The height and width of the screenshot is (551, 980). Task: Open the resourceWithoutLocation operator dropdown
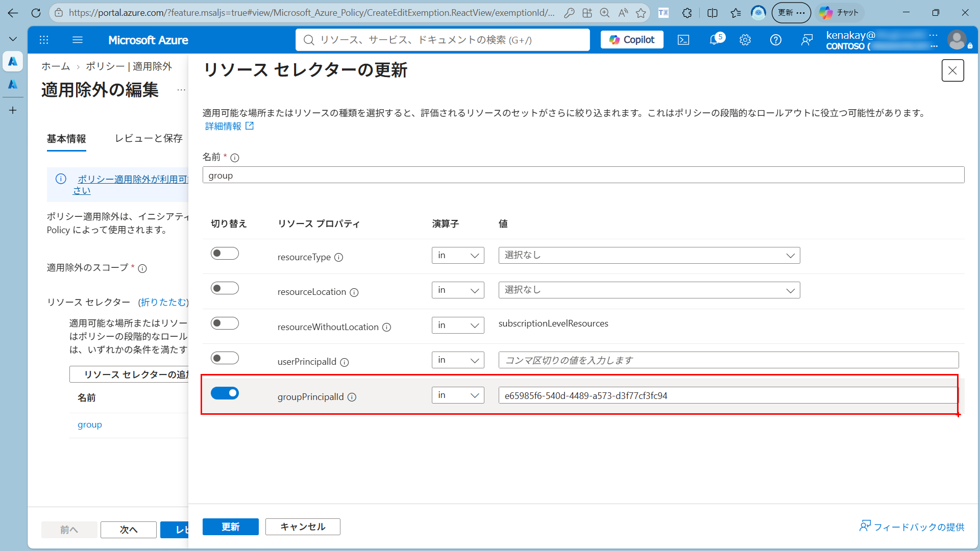458,325
